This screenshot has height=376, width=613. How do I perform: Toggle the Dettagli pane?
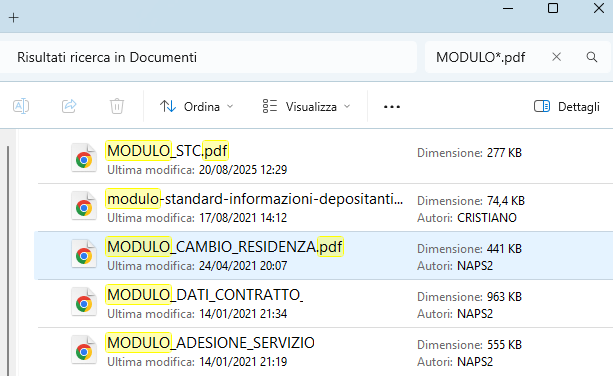[x=567, y=107]
